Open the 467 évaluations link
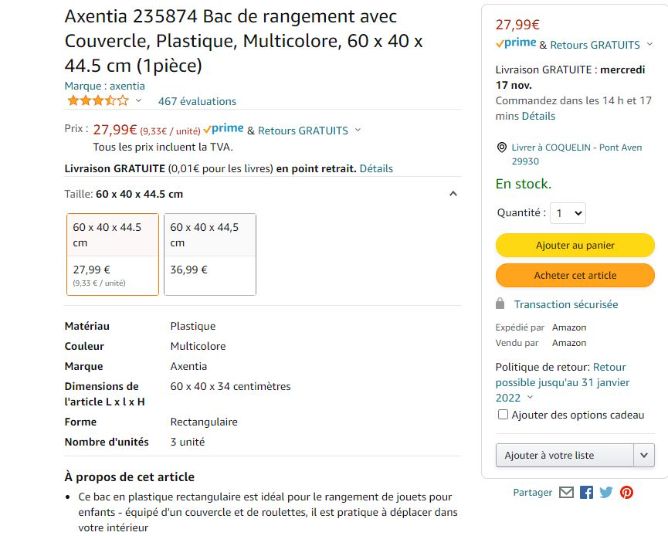668x536 pixels. [x=197, y=101]
